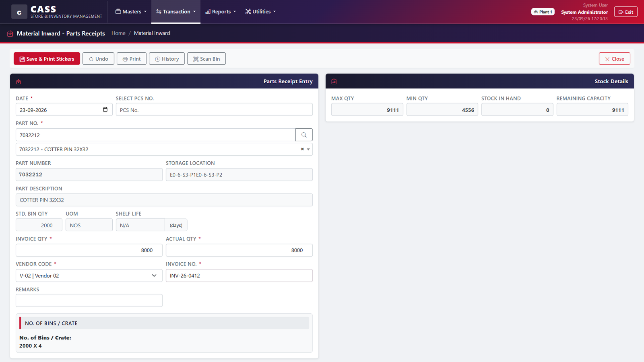
Task: Click the CASS logo icon
Action: pyautogui.click(x=19, y=12)
